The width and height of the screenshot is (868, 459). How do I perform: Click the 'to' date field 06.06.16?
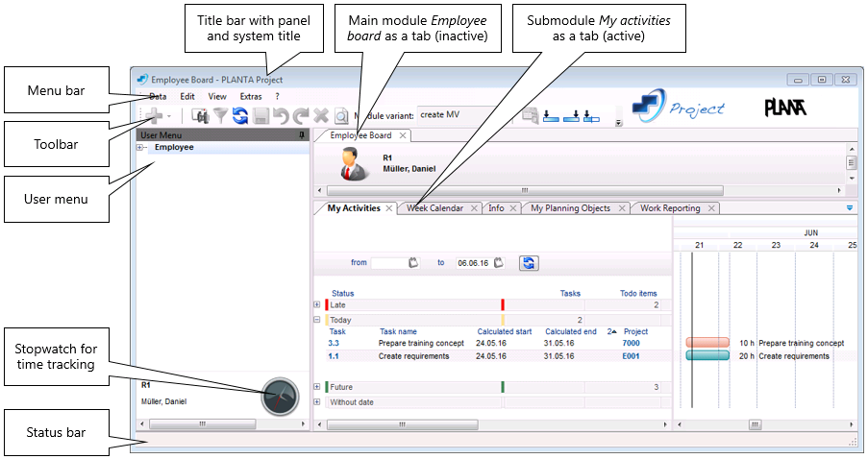474,263
